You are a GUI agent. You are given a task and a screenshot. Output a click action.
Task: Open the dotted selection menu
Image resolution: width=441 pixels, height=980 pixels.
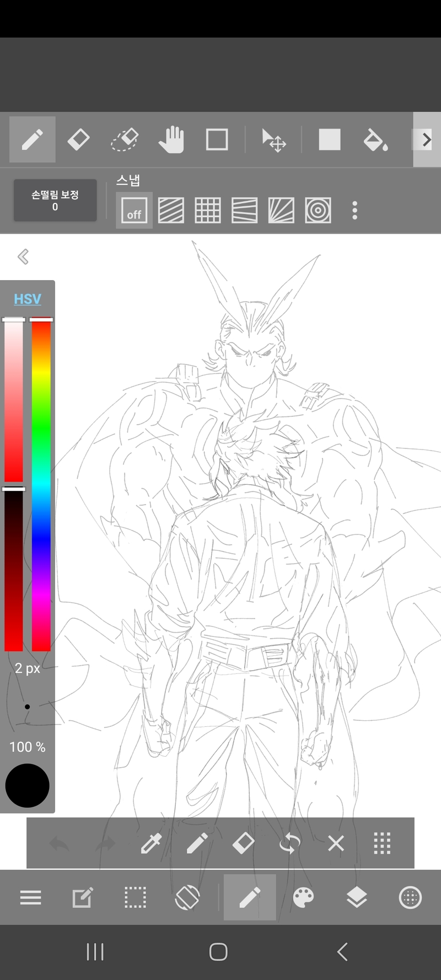click(135, 898)
